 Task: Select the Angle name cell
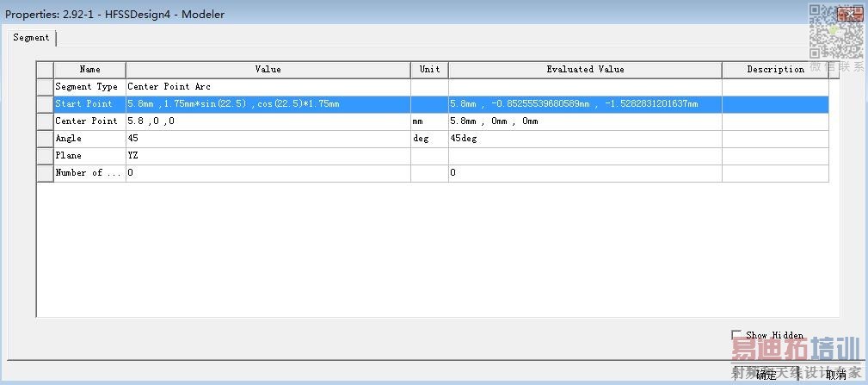[x=89, y=139]
